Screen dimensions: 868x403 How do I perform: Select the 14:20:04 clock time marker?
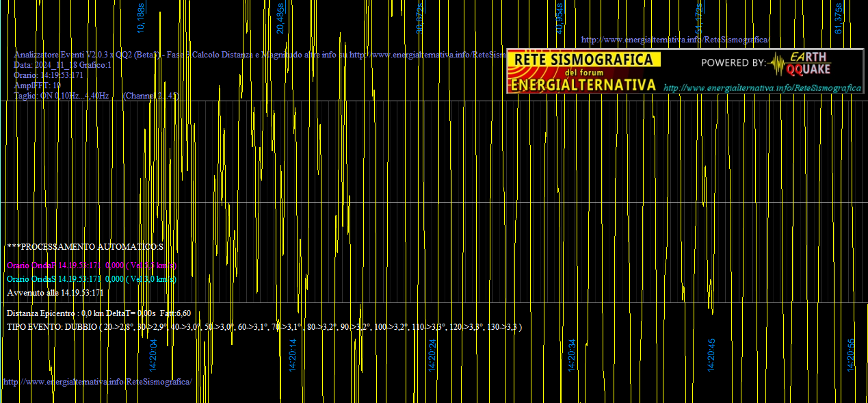[x=153, y=355]
